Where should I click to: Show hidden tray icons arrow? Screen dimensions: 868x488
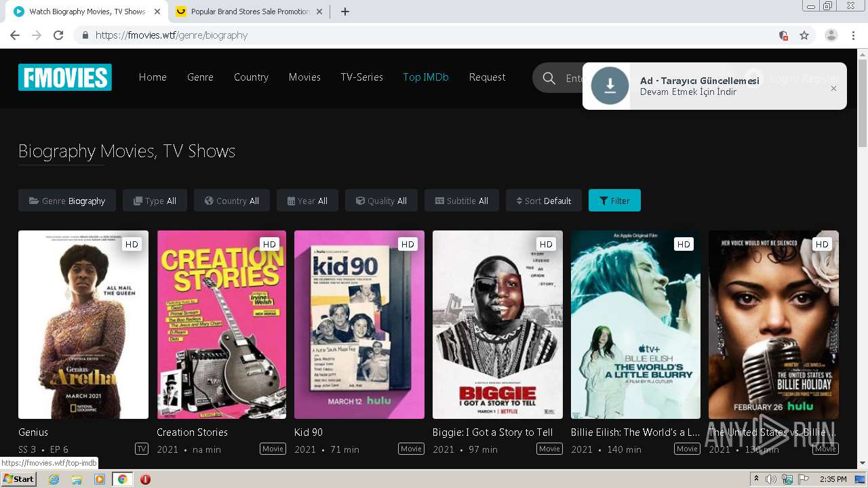click(x=756, y=479)
